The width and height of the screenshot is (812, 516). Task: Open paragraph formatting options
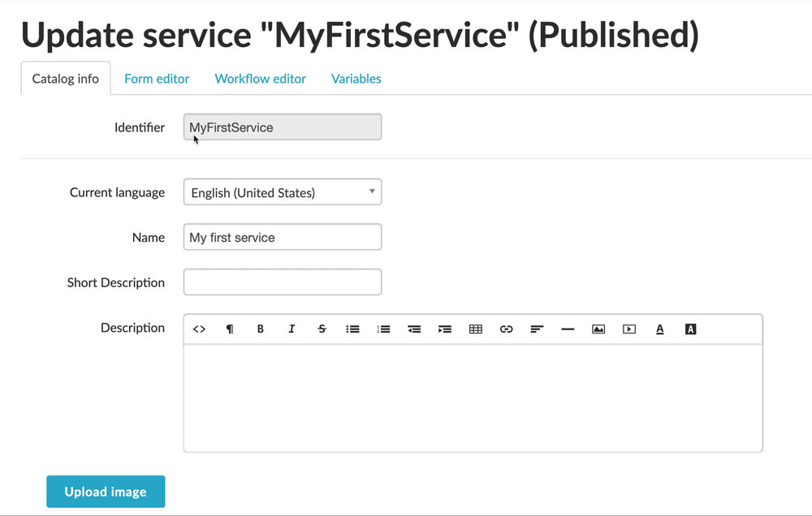click(230, 329)
